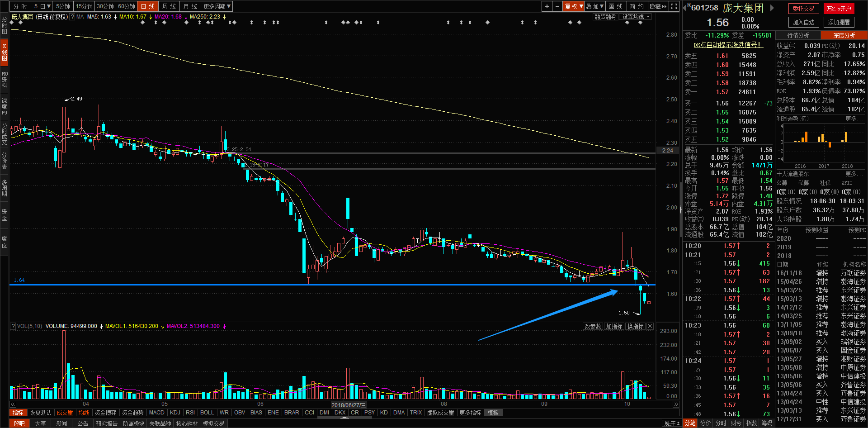Open 深度分析 tab in right panel
This screenshot has width=868, height=428.
coord(844,35)
